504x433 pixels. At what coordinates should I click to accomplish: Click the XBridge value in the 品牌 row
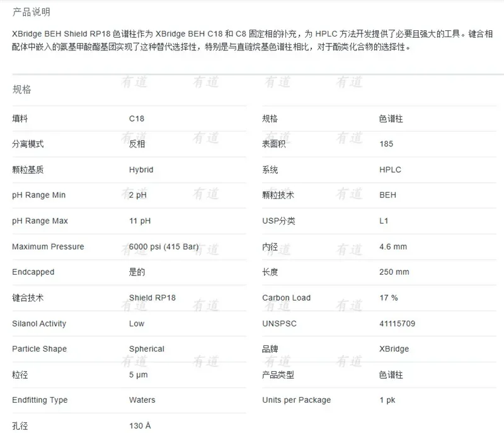pos(394,349)
